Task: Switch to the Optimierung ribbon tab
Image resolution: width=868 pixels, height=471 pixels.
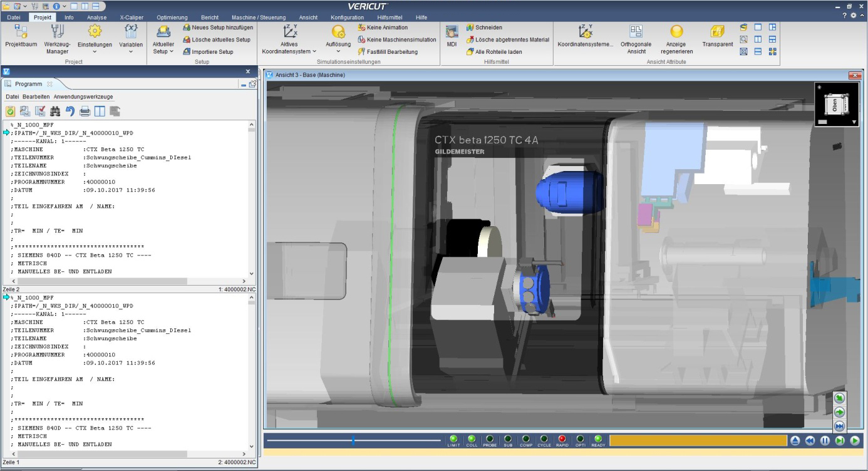Action: tap(172, 18)
